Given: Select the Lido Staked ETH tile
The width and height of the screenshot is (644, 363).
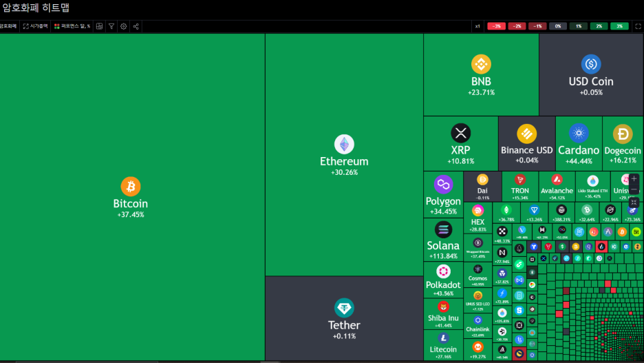Looking at the screenshot, I should click(x=592, y=187).
